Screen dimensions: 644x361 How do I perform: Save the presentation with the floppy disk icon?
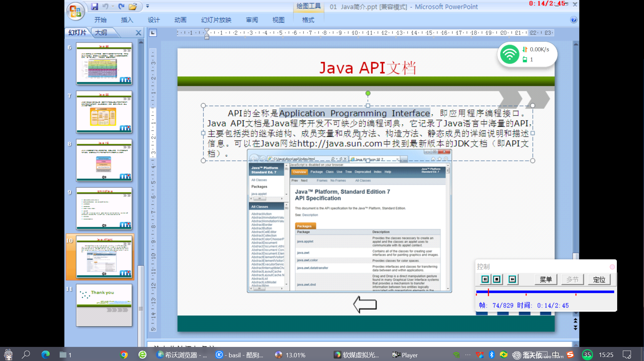pos(95,6)
